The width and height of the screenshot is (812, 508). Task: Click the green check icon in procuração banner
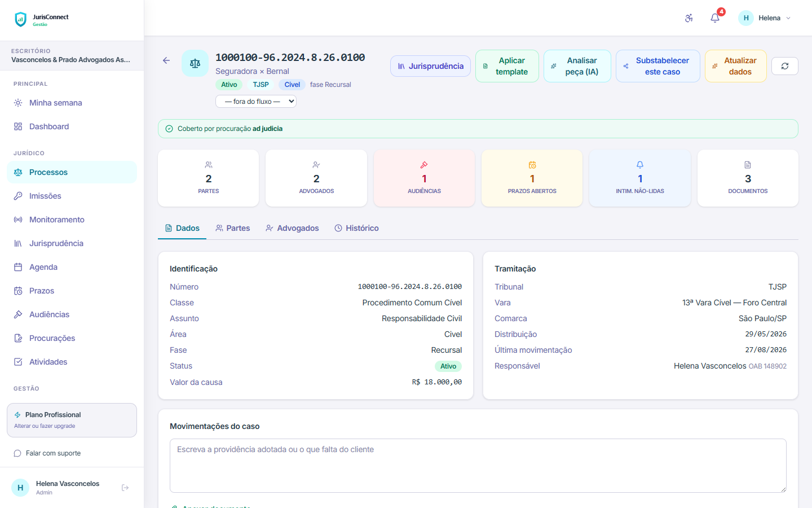point(169,129)
